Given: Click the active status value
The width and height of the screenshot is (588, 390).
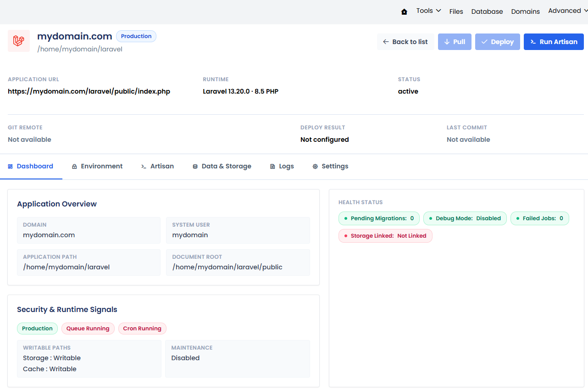Looking at the screenshot, I should pos(408,91).
